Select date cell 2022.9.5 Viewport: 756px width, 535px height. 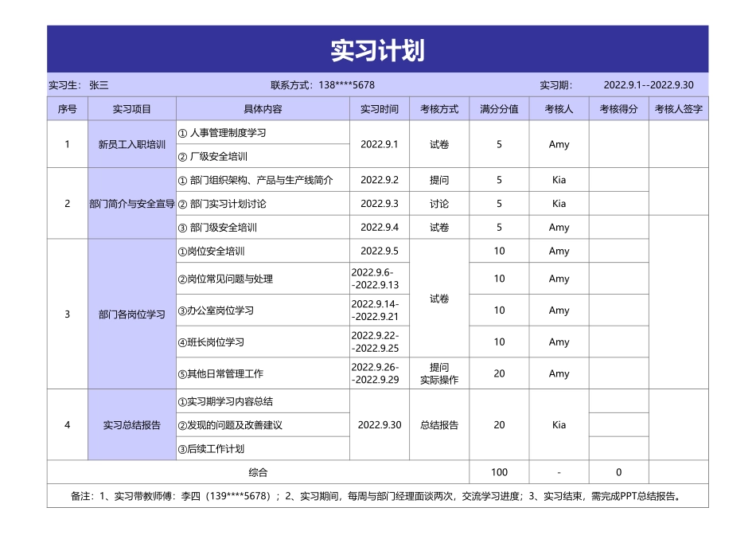[x=380, y=251]
